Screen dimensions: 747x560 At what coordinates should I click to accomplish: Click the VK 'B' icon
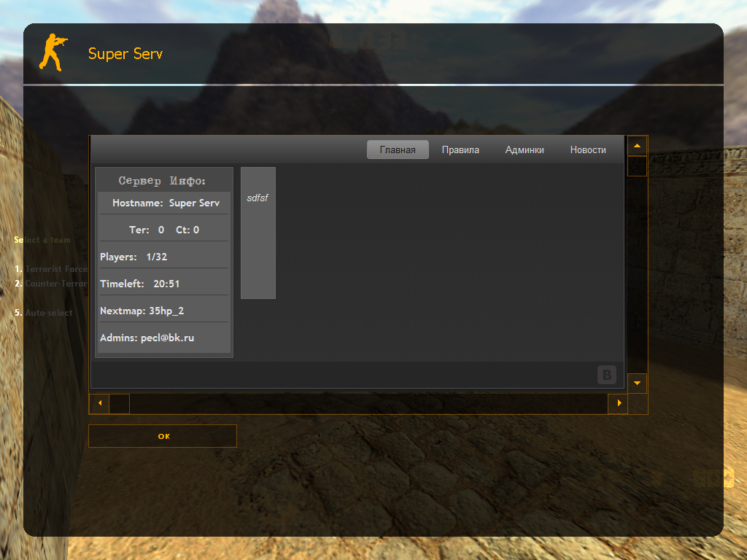pyautogui.click(x=606, y=375)
